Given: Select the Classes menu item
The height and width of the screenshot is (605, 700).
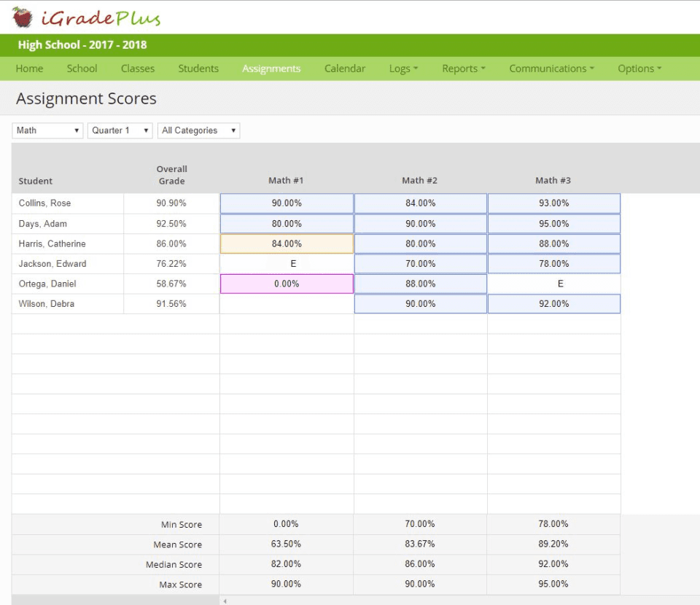Looking at the screenshot, I should coord(137,68).
